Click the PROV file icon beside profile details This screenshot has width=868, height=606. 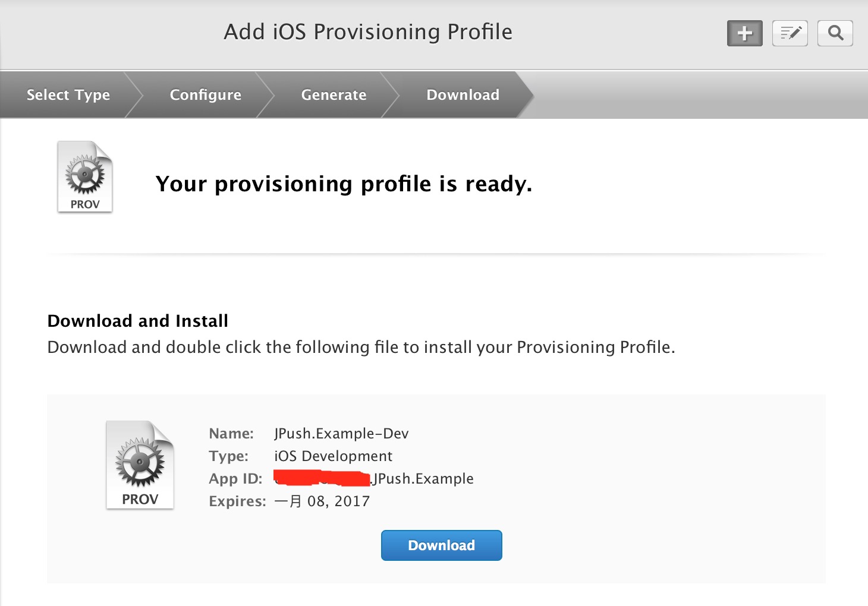[140, 465]
